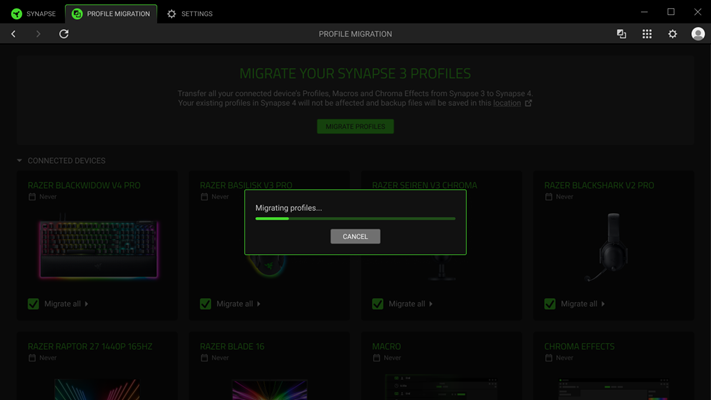
Task: Click the Razer Synapse logo icon
Action: click(x=16, y=14)
